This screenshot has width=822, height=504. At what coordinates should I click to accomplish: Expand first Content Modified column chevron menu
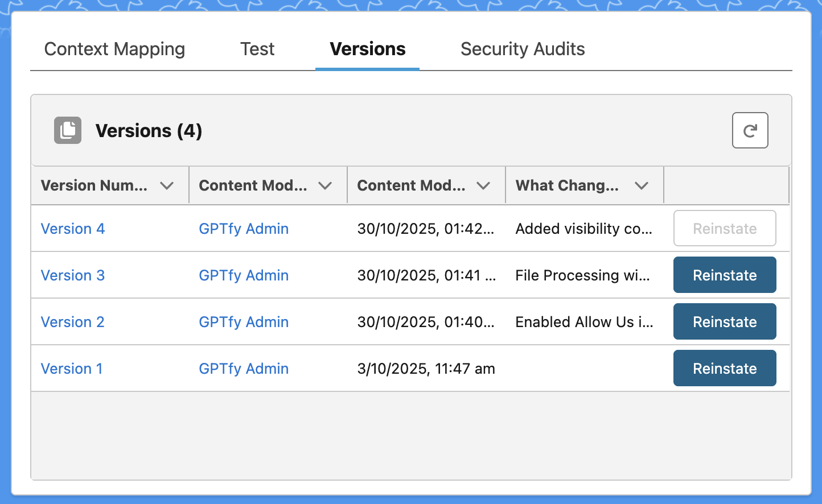(x=325, y=185)
